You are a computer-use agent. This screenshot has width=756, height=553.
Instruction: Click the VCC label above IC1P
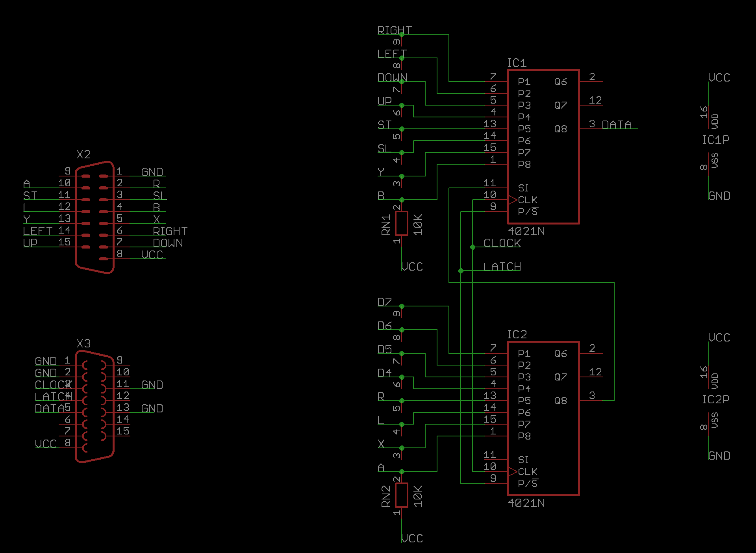point(719,78)
